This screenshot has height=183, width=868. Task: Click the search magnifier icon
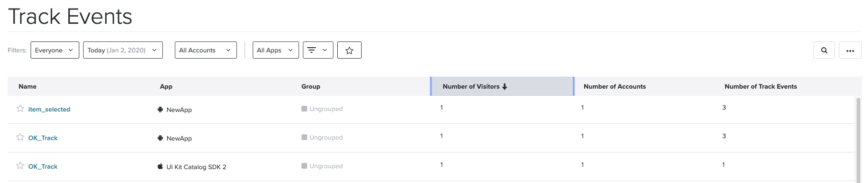[824, 50]
